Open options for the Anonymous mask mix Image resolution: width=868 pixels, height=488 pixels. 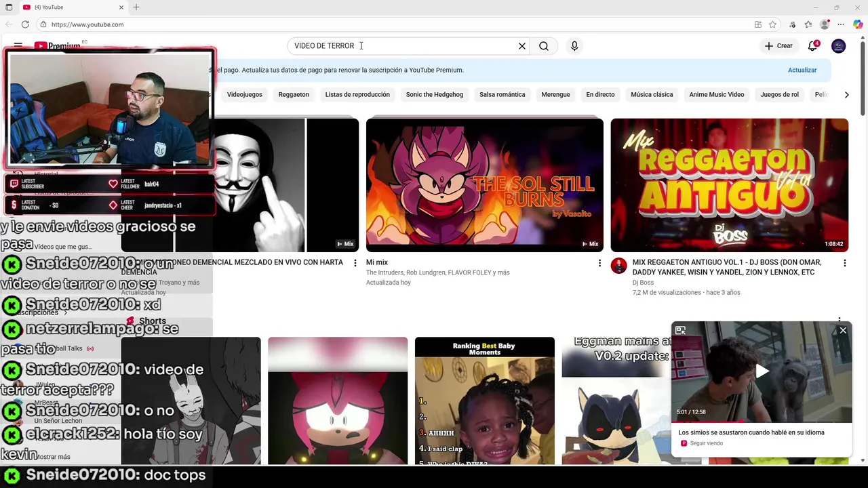click(x=355, y=263)
